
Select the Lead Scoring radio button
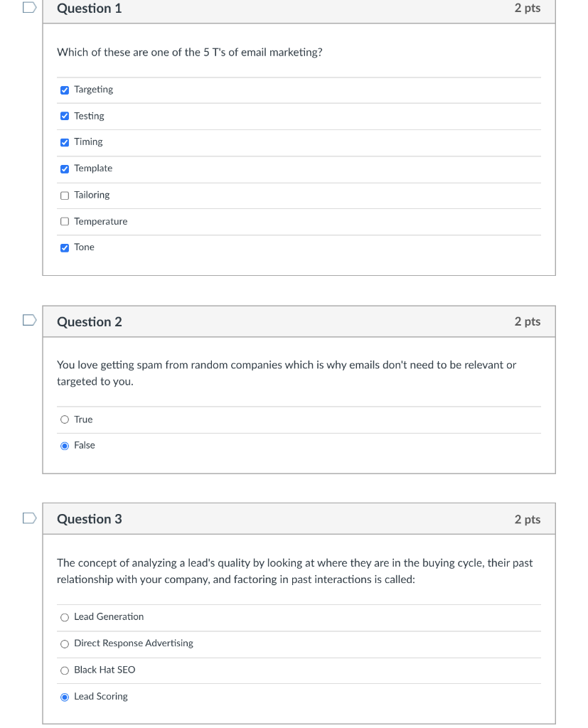coord(65,697)
